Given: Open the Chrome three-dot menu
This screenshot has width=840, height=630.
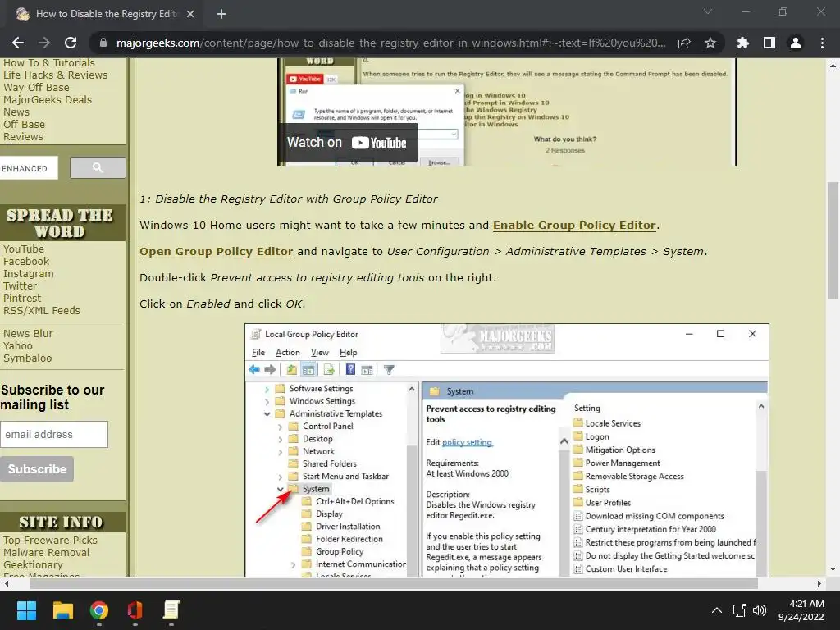Looking at the screenshot, I should 822,43.
